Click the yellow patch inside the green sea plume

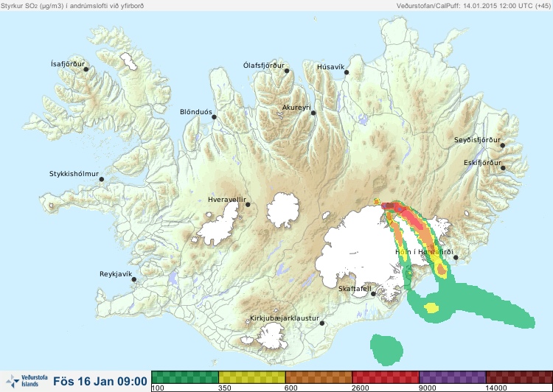pyautogui.click(x=431, y=308)
